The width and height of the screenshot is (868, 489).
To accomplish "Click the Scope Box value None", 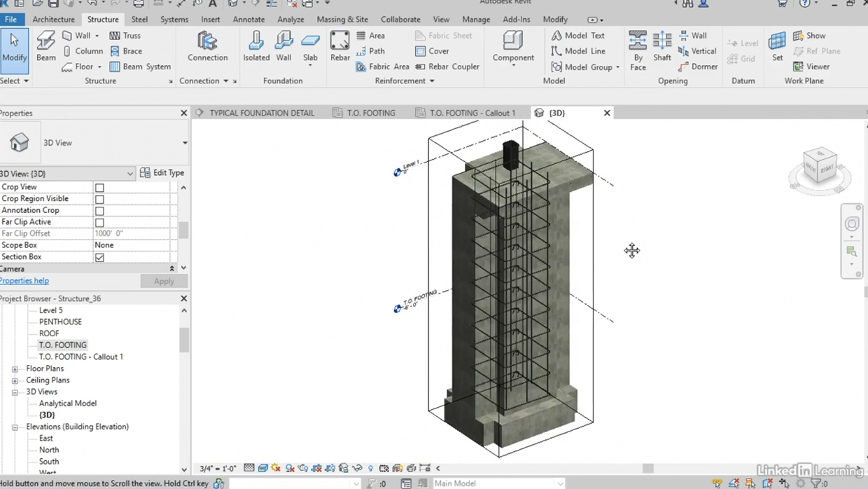I will pyautogui.click(x=133, y=245).
